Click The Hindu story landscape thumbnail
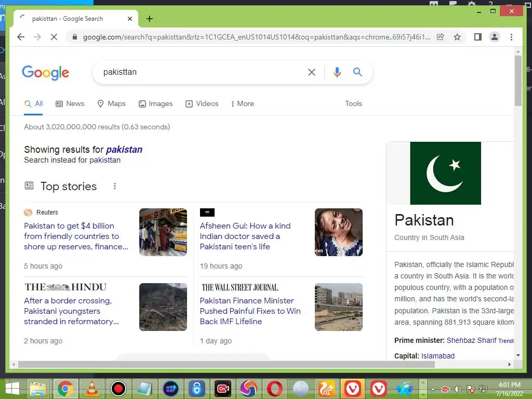 [x=163, y=307]
